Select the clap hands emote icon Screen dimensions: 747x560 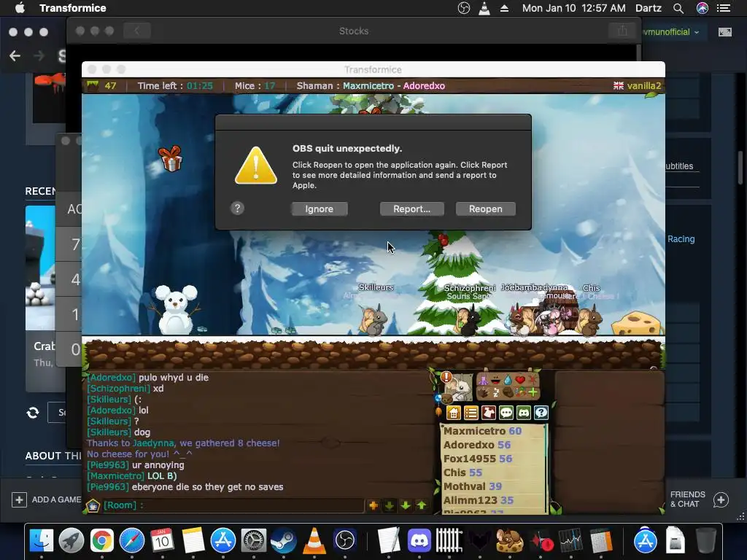(483, 392)
